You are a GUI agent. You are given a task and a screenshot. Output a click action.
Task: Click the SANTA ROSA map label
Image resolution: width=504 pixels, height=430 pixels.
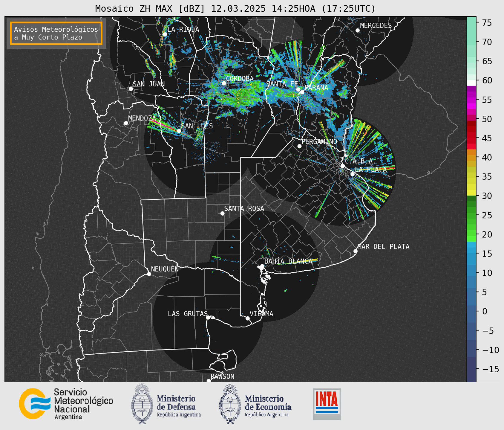tap(244, 208)
